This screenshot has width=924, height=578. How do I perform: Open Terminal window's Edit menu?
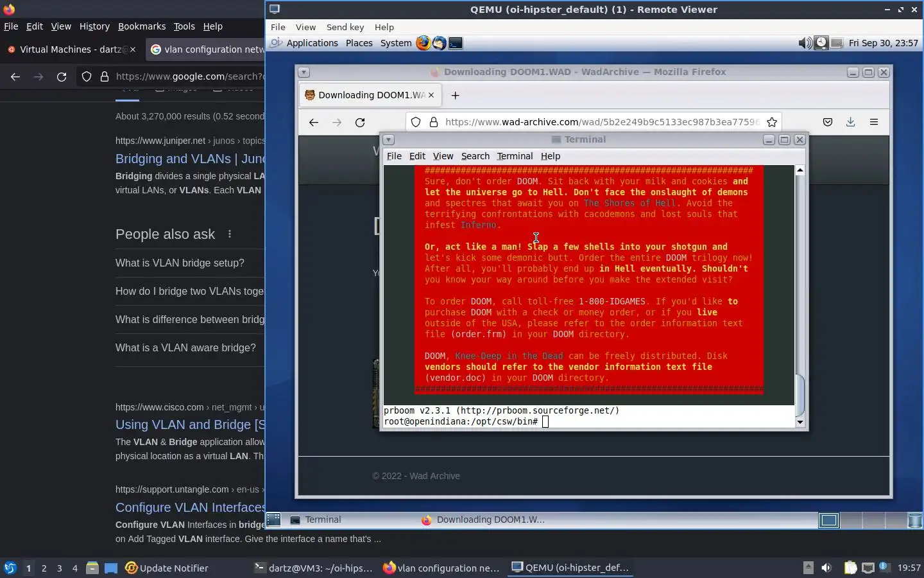coord(417,156)
